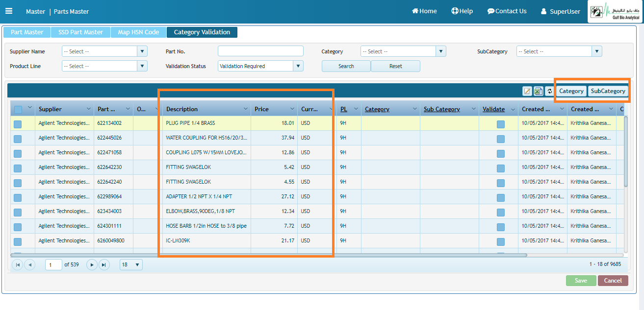Image resolution: width=644 pixels, height=310 pixels.
Task: Switch to Map HSN Code tab
Action: tap(138, 32)
